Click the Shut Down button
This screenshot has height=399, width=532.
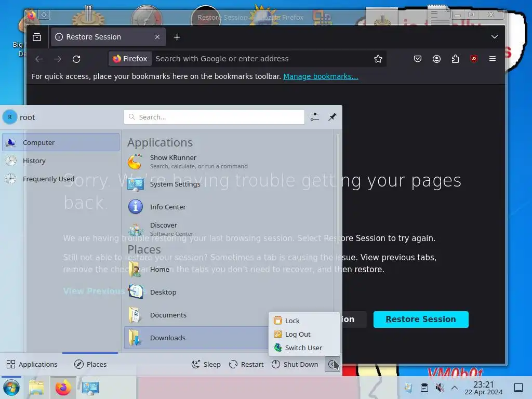(x=295, y=364)
